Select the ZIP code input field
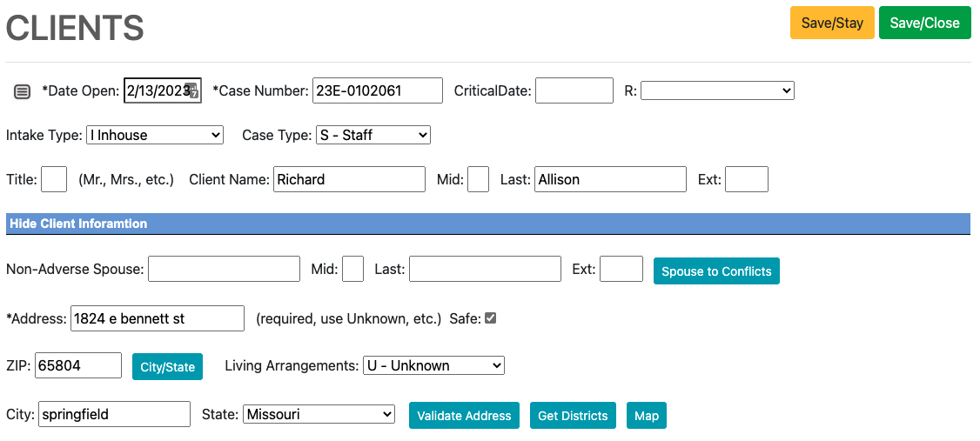The image size is (980, 441). (x=78, y=365)
